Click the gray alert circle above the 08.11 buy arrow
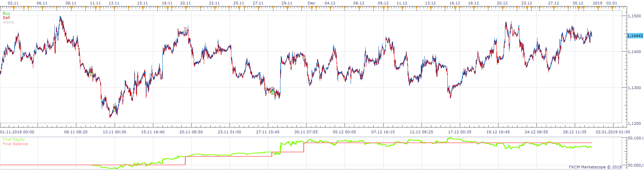The width and height of the screenshot is (644, 170). (x=91, y=68)
